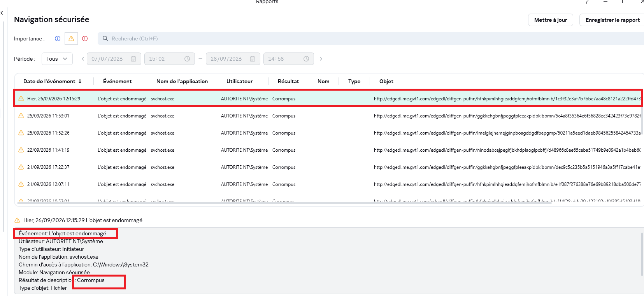
Task: Click "Type d'objet: Fichier" in details panel
Action: (43, 288)
